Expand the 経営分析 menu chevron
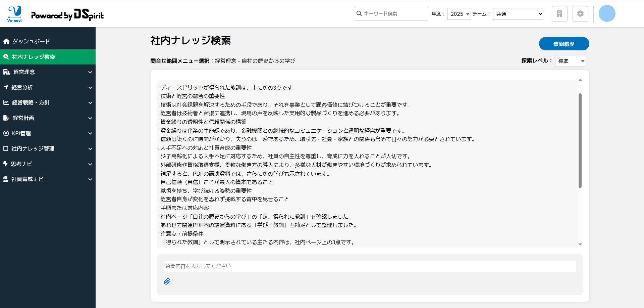Viewport: 644px width, 308px height. [x=90, y=88]
